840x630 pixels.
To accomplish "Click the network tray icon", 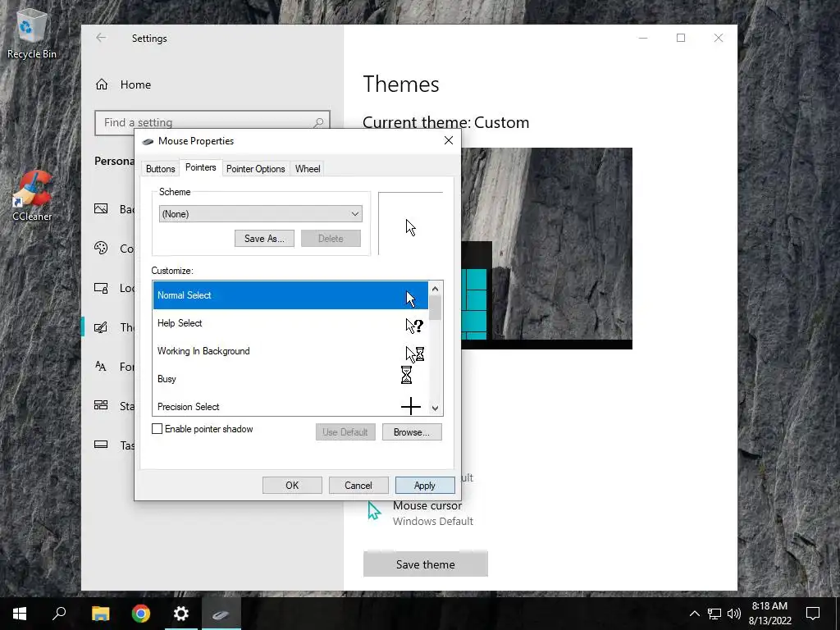I will click(x=714, y=614).
